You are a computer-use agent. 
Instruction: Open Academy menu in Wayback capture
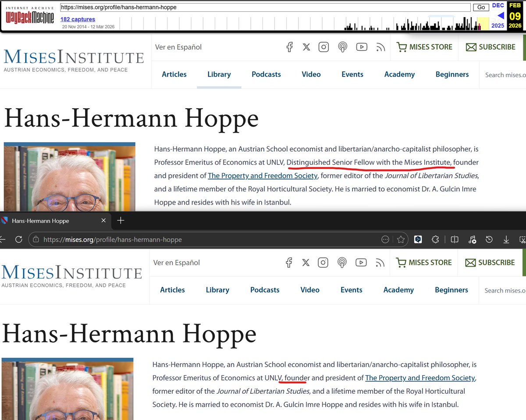coord(399,74)
